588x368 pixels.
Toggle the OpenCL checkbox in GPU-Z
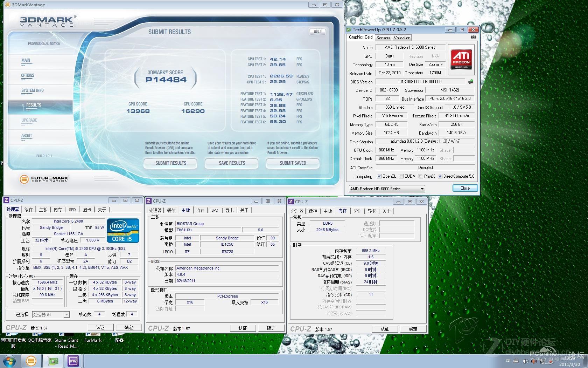pyautogui.click(x=379, y=176)
